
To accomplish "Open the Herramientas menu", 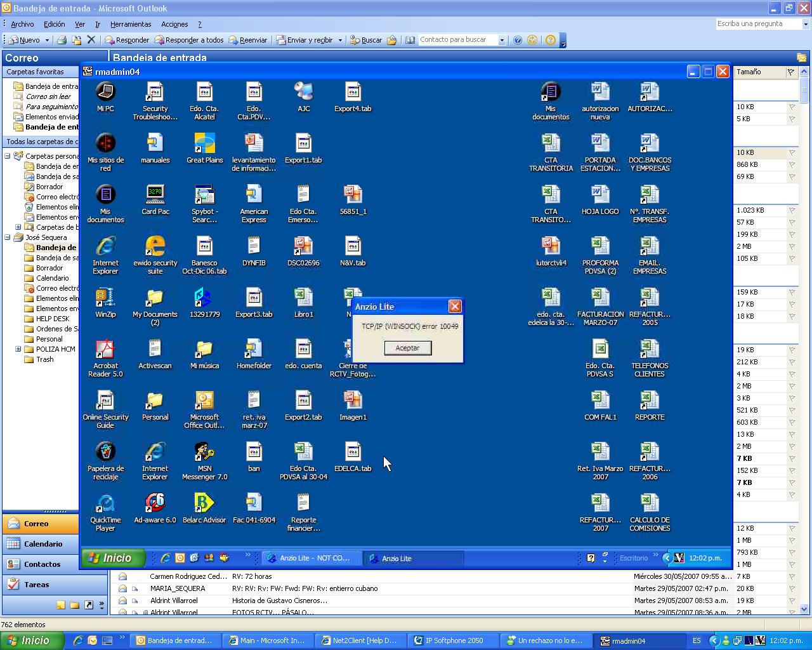I will click(131, 24).
